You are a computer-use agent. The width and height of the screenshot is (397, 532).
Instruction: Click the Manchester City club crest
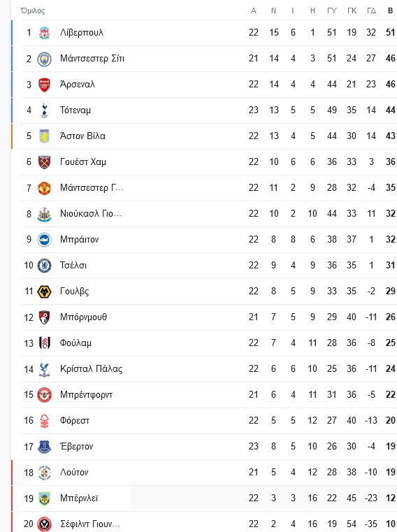tap(44, 59)
